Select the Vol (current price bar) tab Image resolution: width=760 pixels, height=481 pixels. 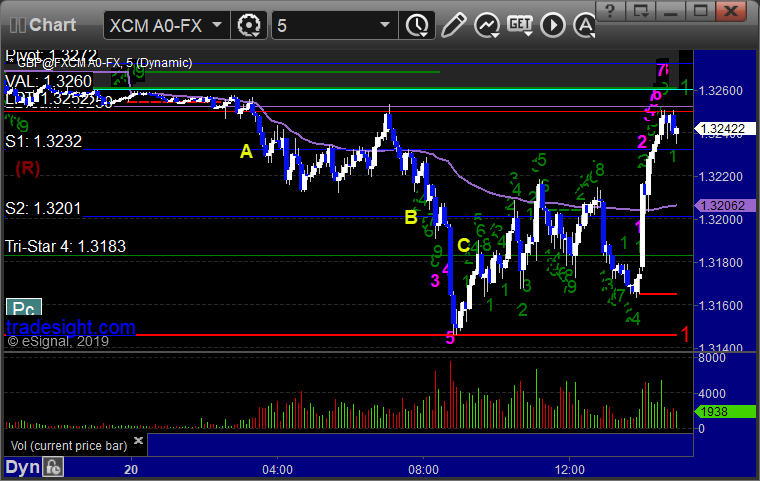[69, 446]
